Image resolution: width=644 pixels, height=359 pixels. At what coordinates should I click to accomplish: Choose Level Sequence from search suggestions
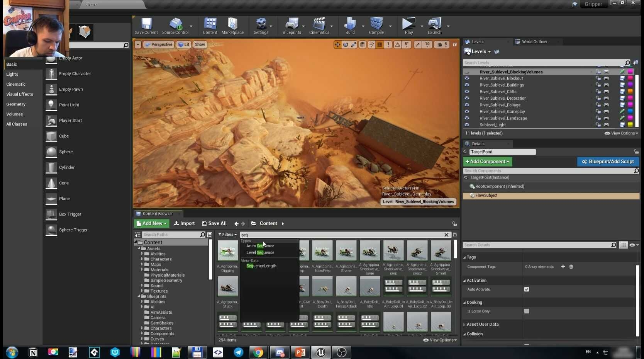pyautogui.click(x=260, y=253)
